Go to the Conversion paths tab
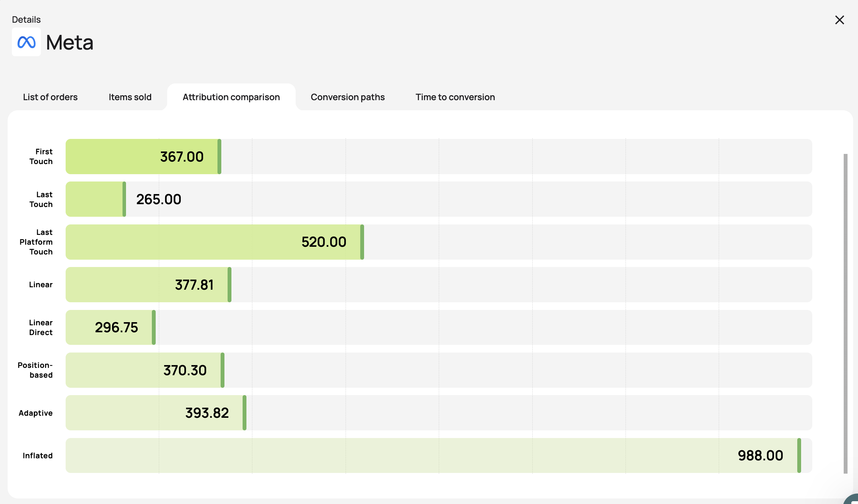Image resolution: width=858 pixels, height=504 pixels. 348,97
